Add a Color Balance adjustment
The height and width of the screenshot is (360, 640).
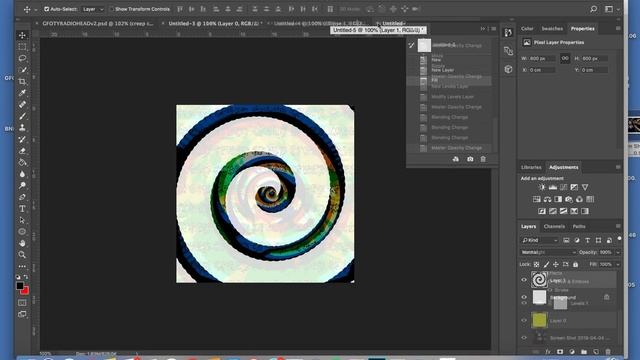pyautogui.click(x=547, y=199)
